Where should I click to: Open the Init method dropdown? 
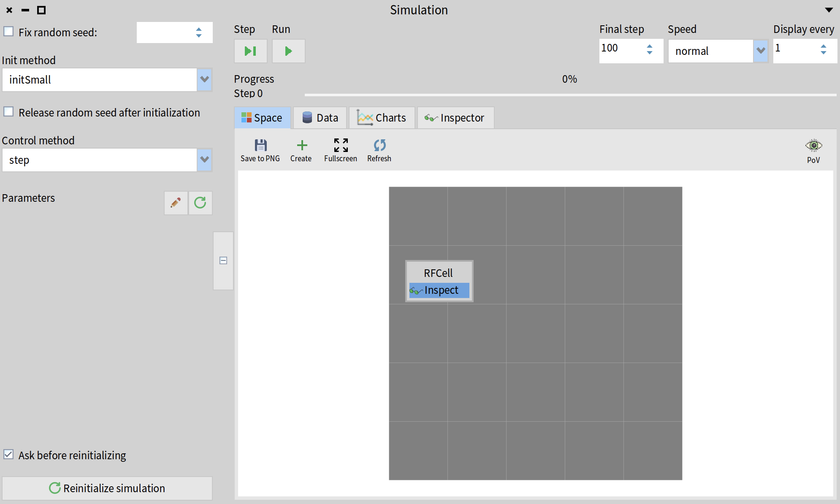pyautogui.click(x=204, y=79)
